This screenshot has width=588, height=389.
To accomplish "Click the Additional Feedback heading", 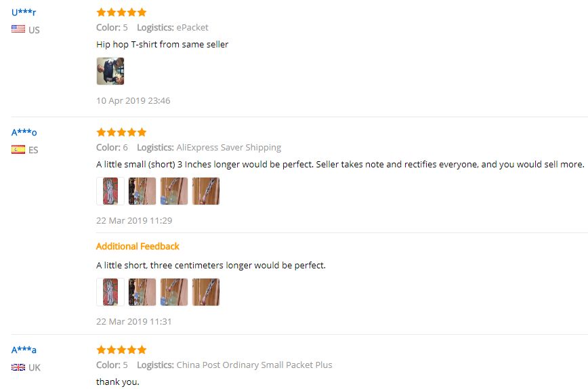I will [x=138, y=247].
